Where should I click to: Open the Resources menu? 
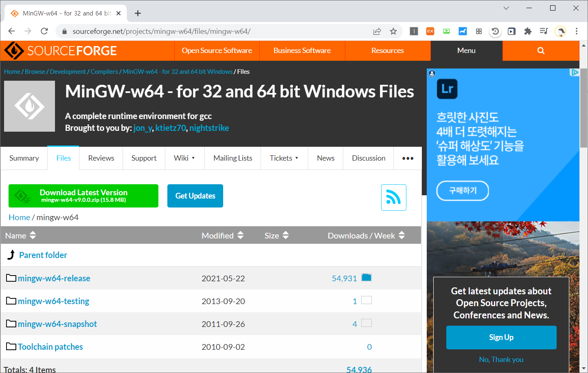coord(388,51)
